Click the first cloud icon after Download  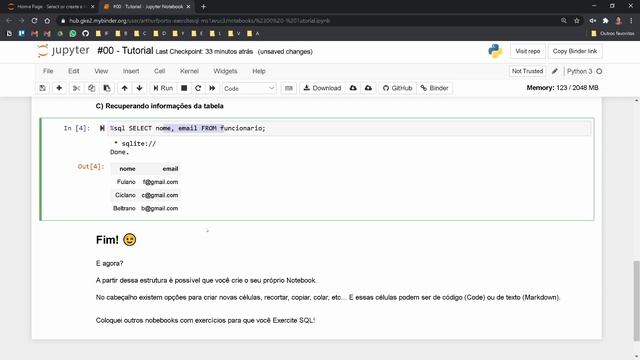tap(353, 88)
